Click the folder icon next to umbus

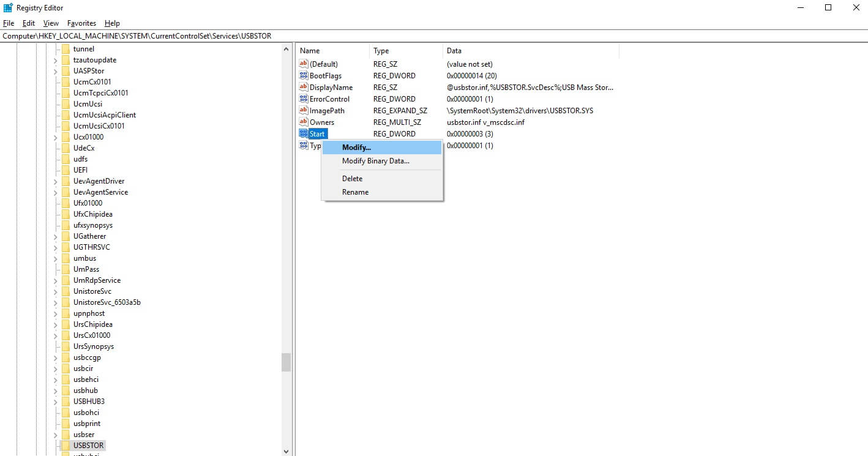click(x=65, y=258)
